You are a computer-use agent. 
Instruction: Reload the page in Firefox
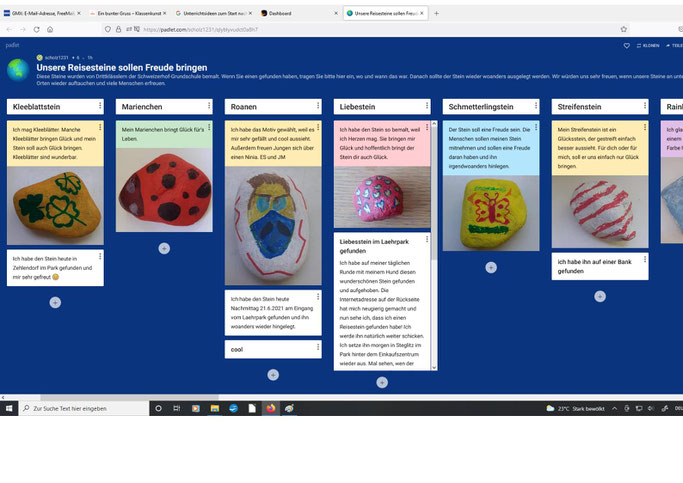click(x=37, y=29)
